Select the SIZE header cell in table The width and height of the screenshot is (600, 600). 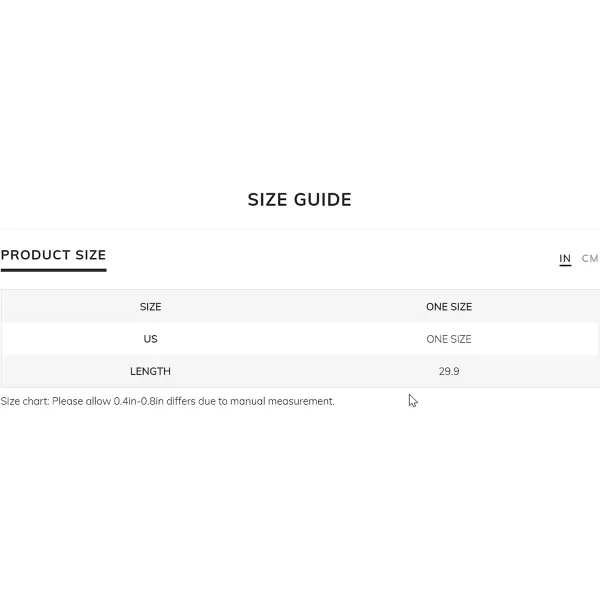(150, 307)
